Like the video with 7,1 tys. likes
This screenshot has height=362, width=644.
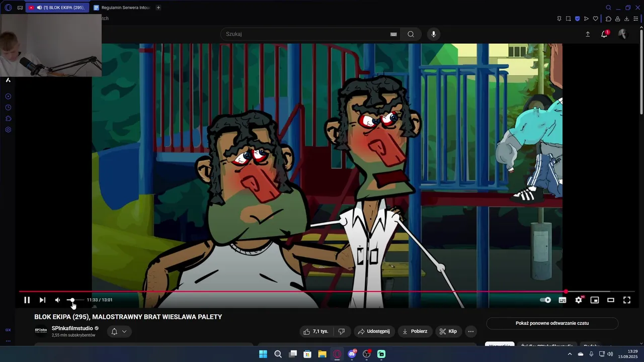point(315,331)
